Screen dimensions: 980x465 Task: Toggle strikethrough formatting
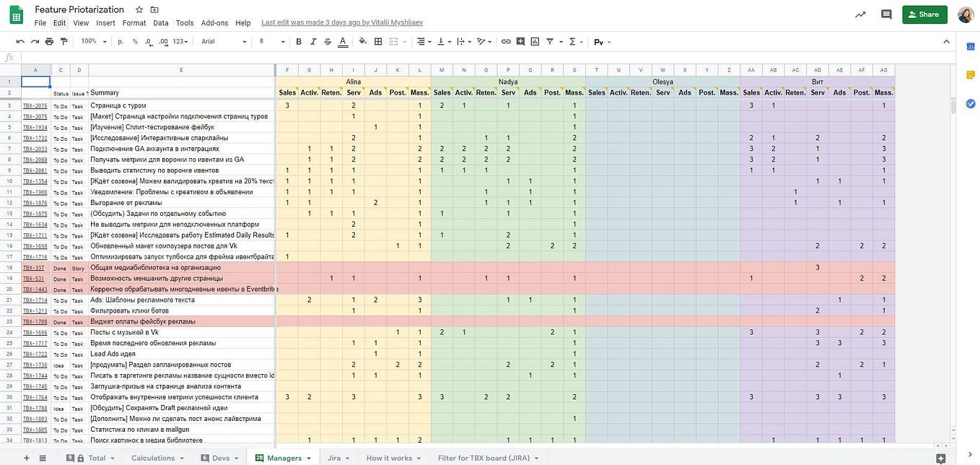click(x=328, y=41)
